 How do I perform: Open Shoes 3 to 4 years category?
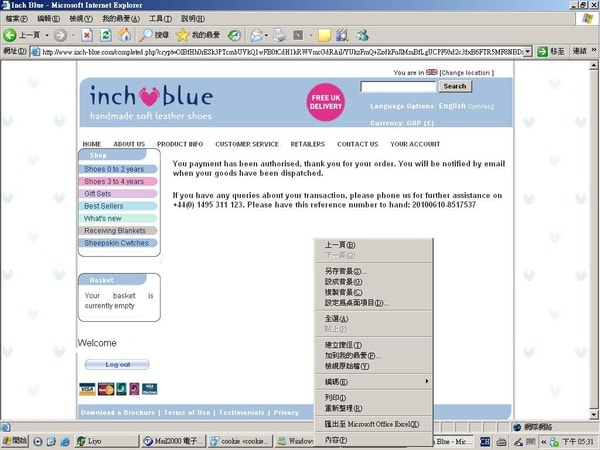pos(118,181)
